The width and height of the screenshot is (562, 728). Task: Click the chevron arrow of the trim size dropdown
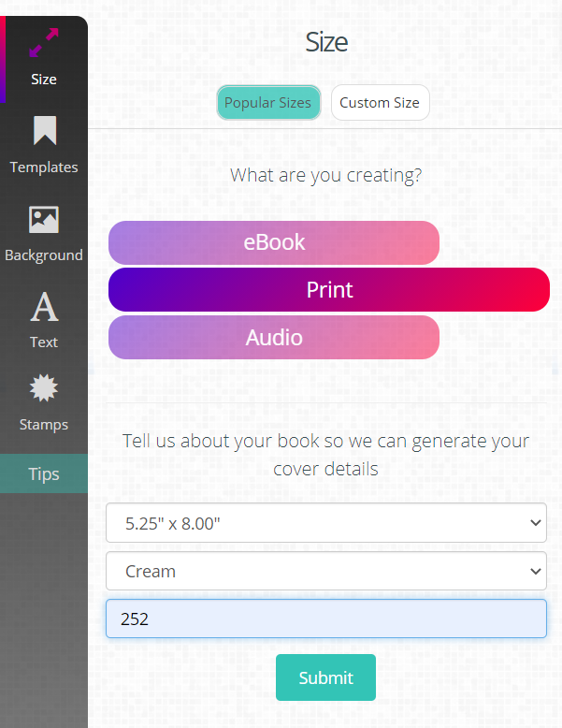[536, 523]
